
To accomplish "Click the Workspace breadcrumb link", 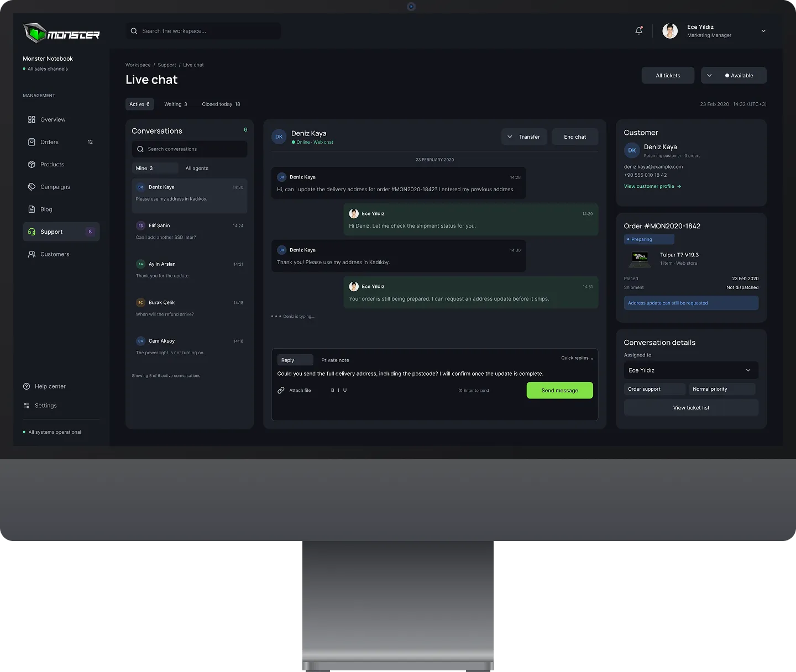I will point(138,65).
